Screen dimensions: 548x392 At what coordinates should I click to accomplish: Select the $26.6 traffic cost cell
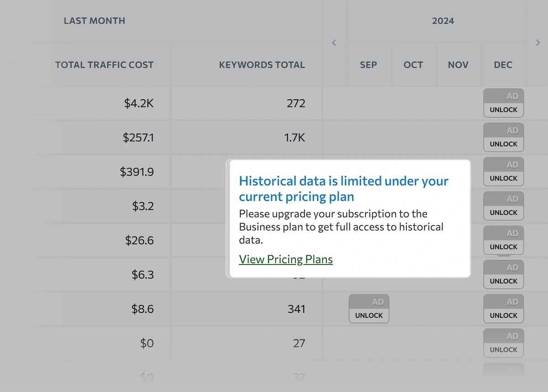coord(140,240)
